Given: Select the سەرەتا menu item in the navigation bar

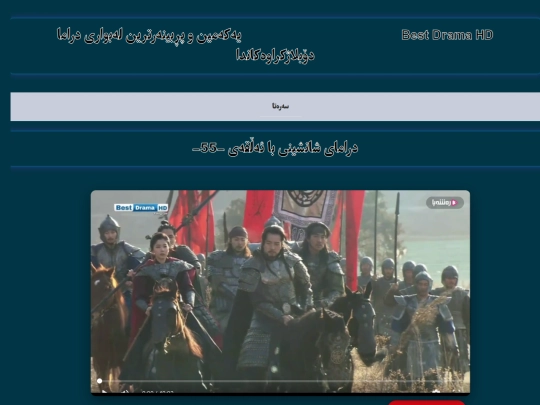Looking at the screenshot, I should [x=280, y=106].
